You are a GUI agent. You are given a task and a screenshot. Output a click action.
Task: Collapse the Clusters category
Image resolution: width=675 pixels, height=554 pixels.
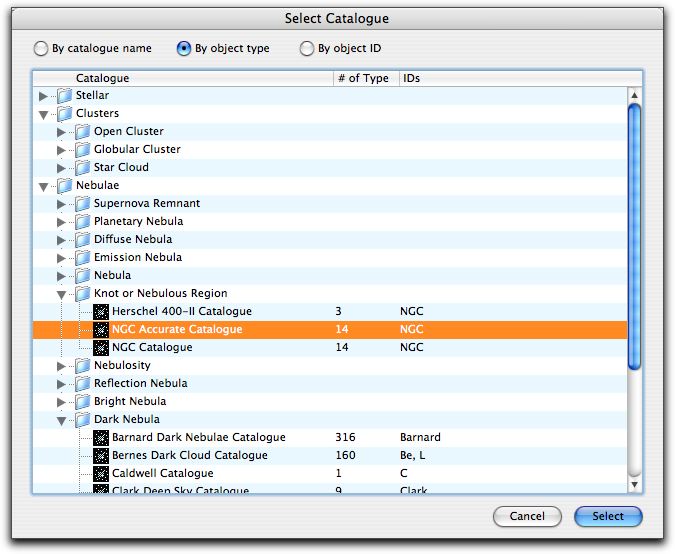43,114
